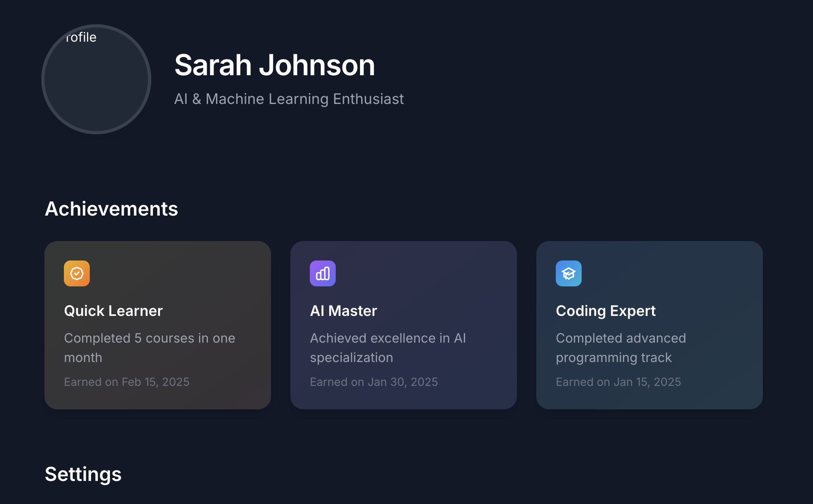Click the Achievements section heading
This screenshot has width=813, height=504.
tap(111, 209)
